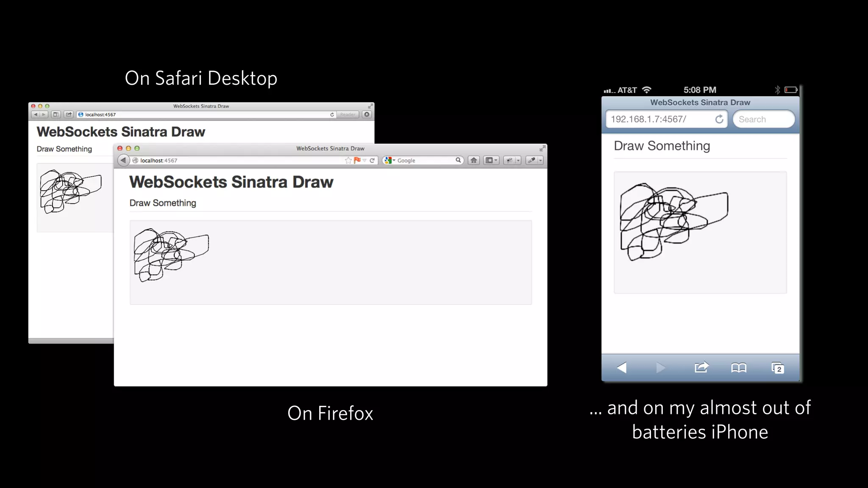This screenshot has width=868, height=488.
Task: Tap the iPhone Safari forward arrow
Action: [660, 368]
